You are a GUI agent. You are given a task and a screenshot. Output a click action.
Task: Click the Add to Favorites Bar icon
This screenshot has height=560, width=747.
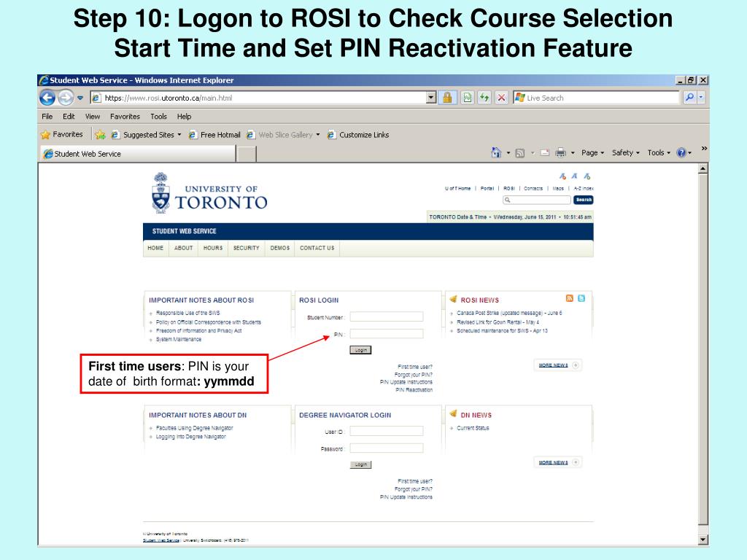100,135
